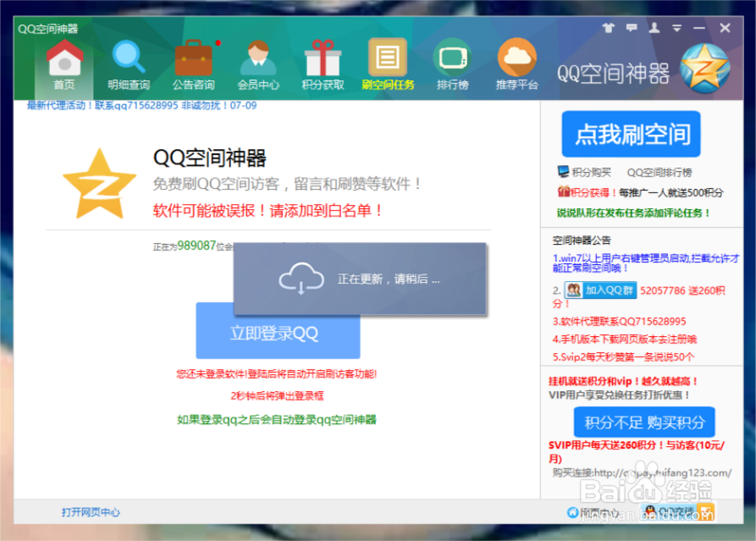Viewport: 756px width, 541px height.
Task: Click 立即登录QQ button
Action: [x=278, y=333]
